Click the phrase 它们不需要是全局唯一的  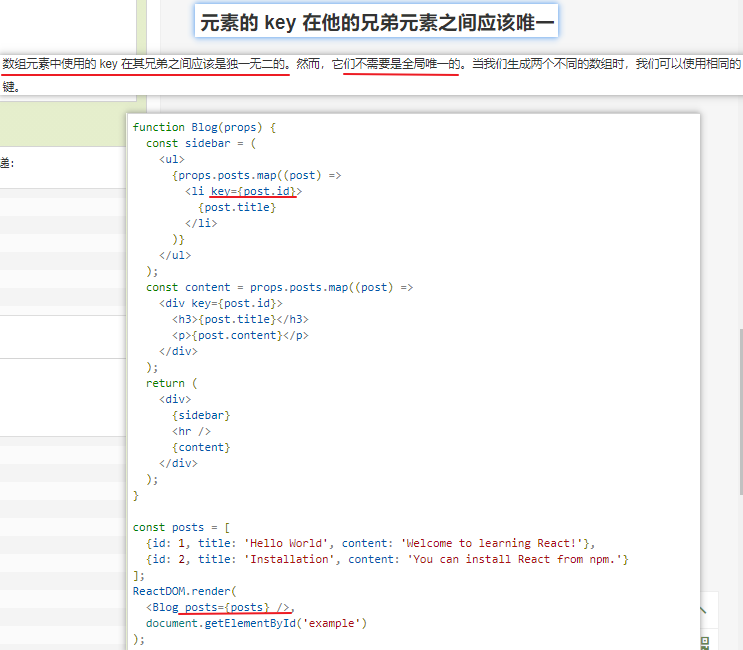396,63
